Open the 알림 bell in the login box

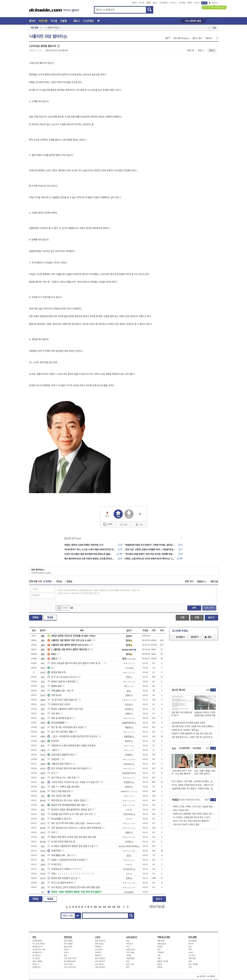click(x=208, y=637)
